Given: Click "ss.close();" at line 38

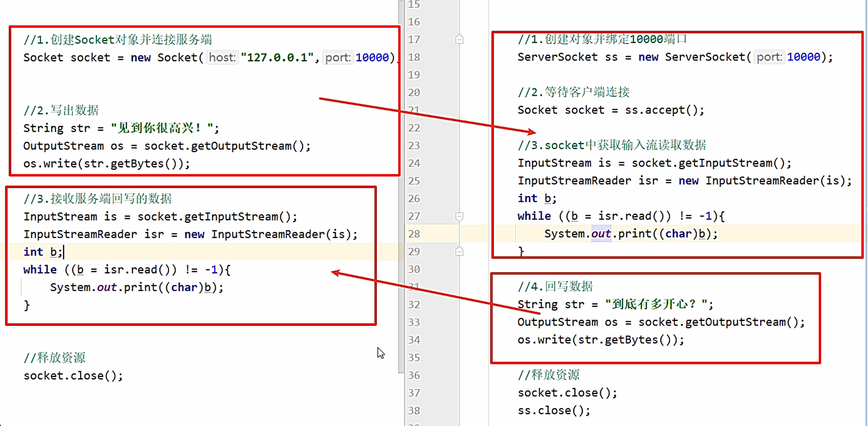Looking at the screenshot, I should (554, 410).
